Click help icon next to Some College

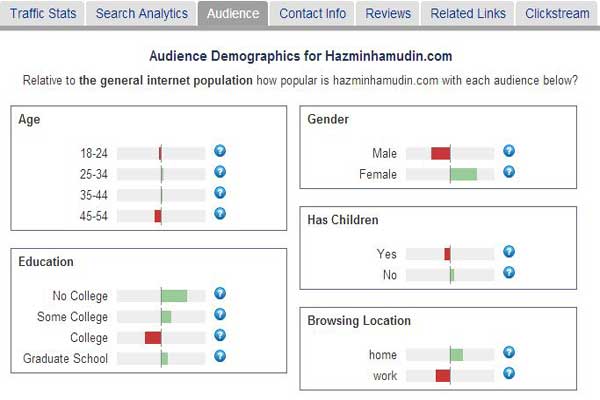coord(220,315)
